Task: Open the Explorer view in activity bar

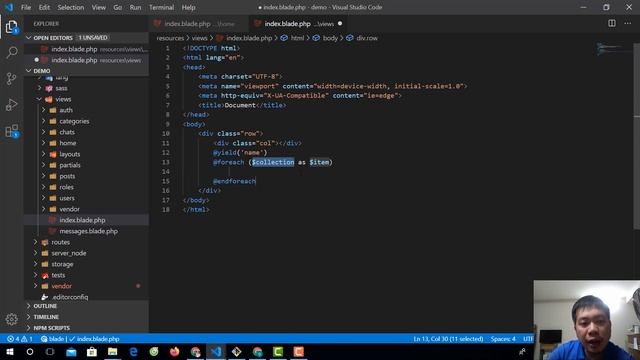Action: point(11,27)
